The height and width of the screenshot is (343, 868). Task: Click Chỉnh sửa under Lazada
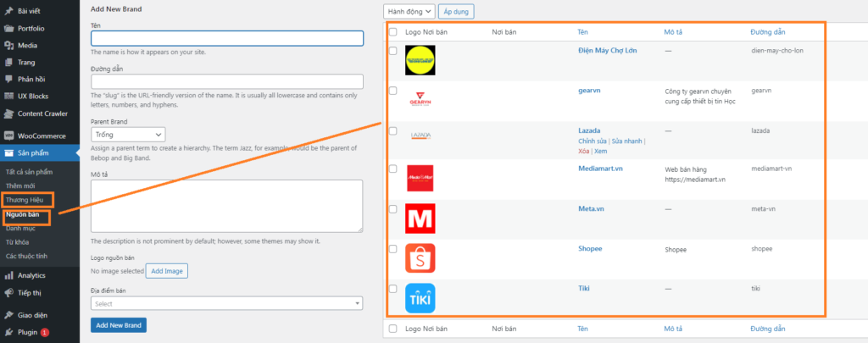coord(593,141)
